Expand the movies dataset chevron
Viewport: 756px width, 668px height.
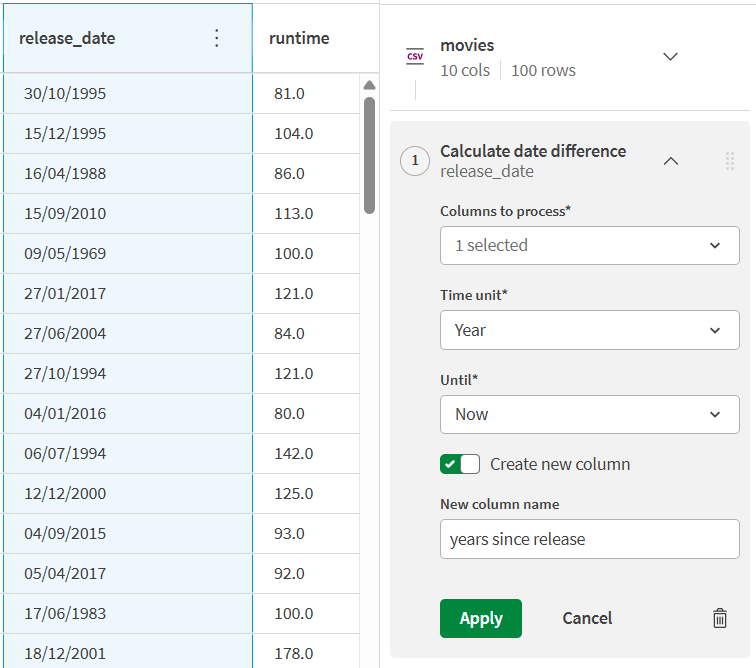pyautogui.click(x=671, y=56)
